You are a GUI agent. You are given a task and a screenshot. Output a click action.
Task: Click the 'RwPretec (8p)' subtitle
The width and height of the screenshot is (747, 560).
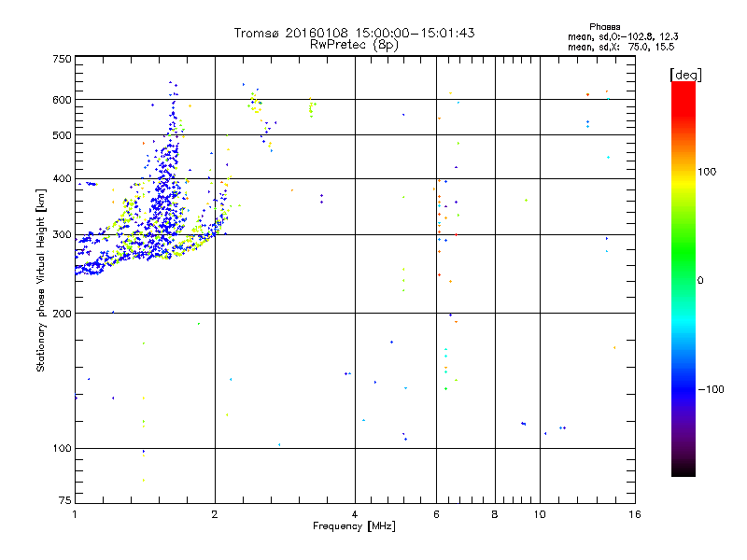[354, 45]
